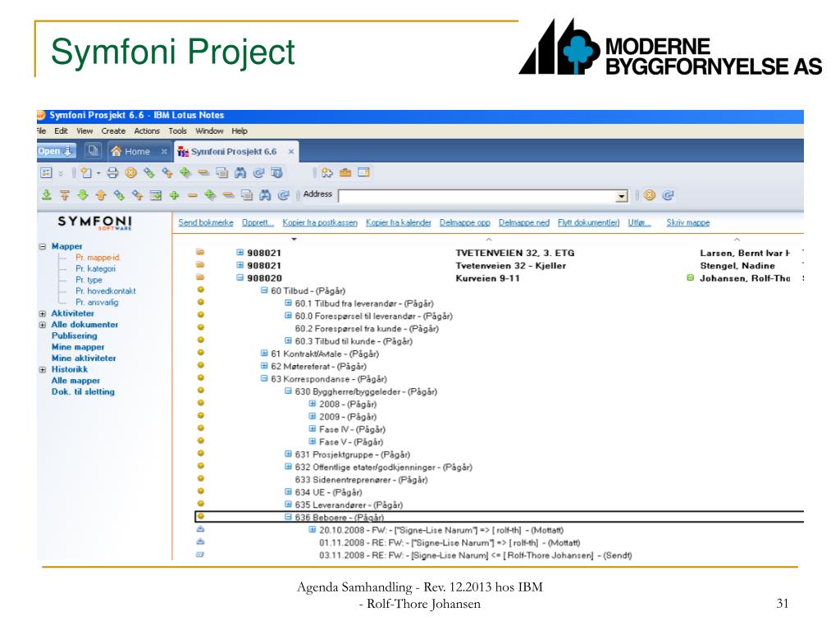Open the Edit menu

(x=61, y=130)
